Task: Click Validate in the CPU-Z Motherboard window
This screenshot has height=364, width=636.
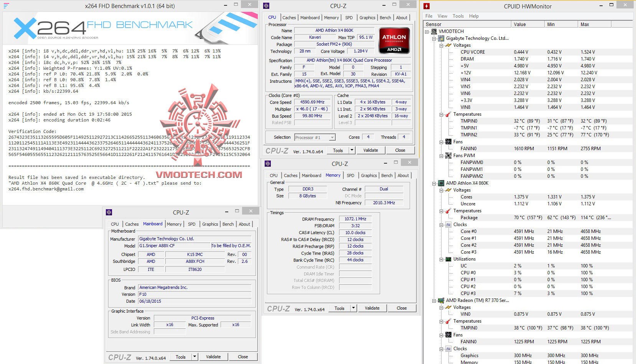Action: click(x=213, y=357)
